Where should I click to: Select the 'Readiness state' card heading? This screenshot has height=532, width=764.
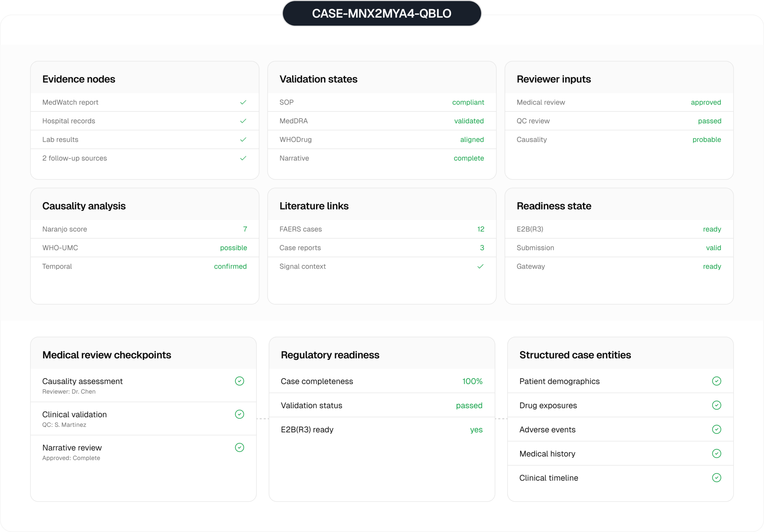(x=554, y=206)
